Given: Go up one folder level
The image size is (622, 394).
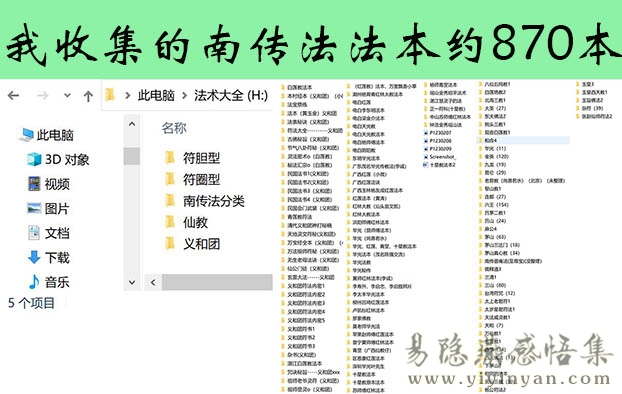Looking at the screenshot, I should pos(88,96).
